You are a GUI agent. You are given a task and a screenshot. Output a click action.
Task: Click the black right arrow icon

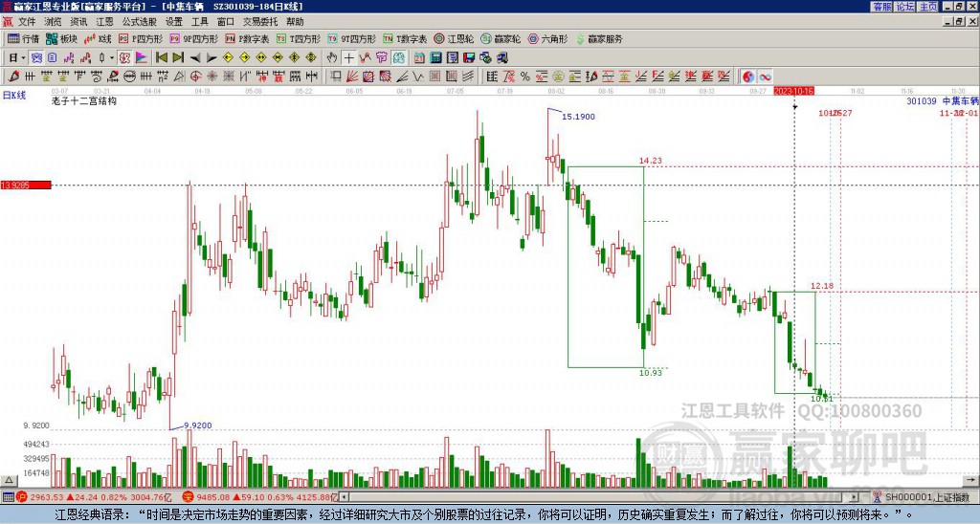pyautogui.click(x=212, y=58)
